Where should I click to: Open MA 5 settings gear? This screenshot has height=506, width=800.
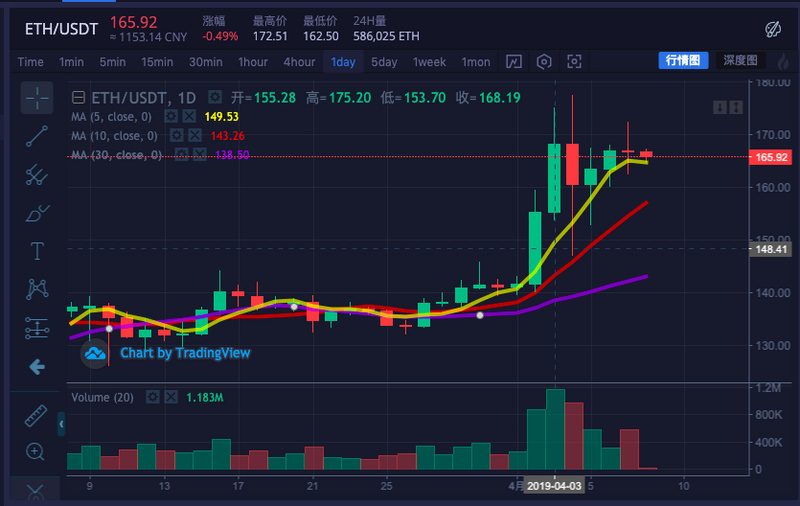[x=171, y=117]
